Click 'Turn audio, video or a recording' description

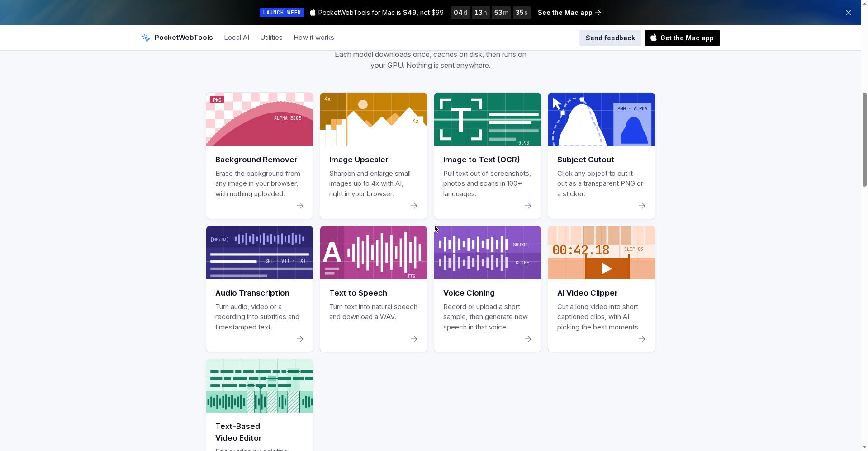tap(257, 317)
